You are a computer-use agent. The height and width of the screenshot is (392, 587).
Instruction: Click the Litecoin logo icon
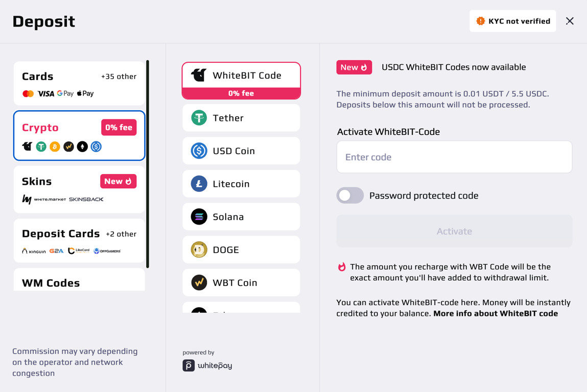click(199, 184)
